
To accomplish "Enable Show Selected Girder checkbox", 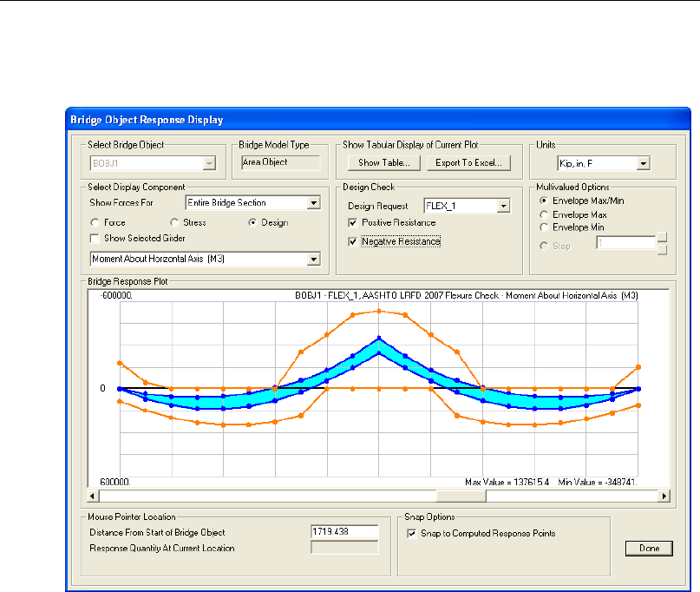I will coord(95,239).
